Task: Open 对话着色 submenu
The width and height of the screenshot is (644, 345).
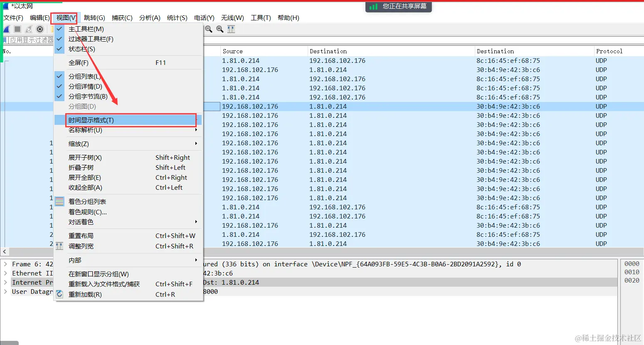Action: coord(128,222)
